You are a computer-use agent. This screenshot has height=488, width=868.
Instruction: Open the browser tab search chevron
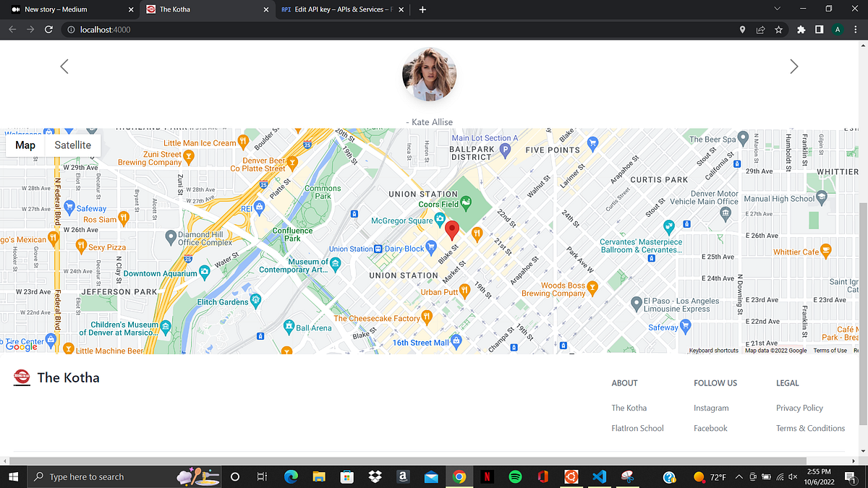(777, 9)
